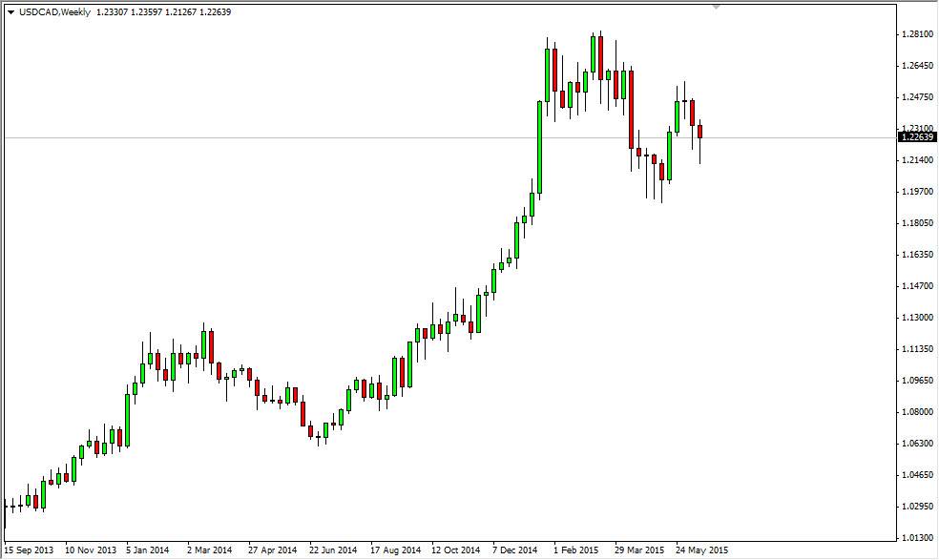This screenshot has width=939, height=560.
Task: Click the 1 Feb 2015 date label
Action: pyautogui.click(x=579, y=550)
